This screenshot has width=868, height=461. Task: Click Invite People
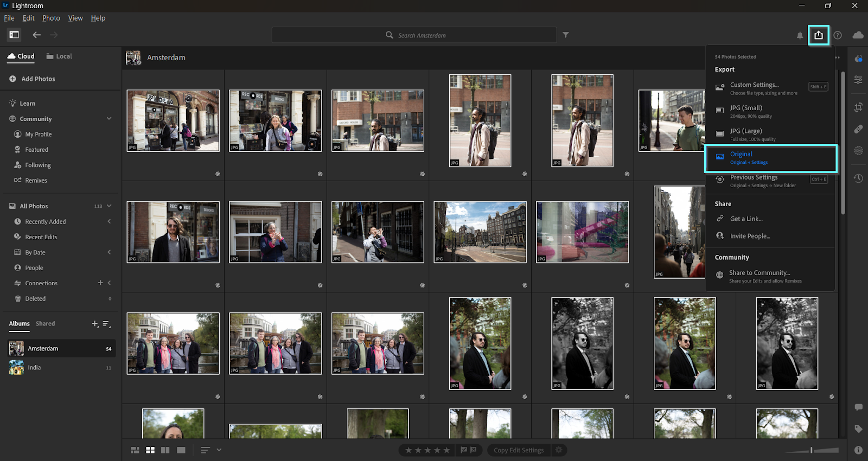tap(750, 236)
